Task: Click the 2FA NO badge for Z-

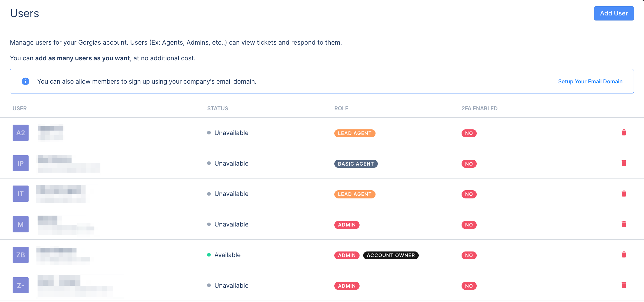Action: pos(469,286)
